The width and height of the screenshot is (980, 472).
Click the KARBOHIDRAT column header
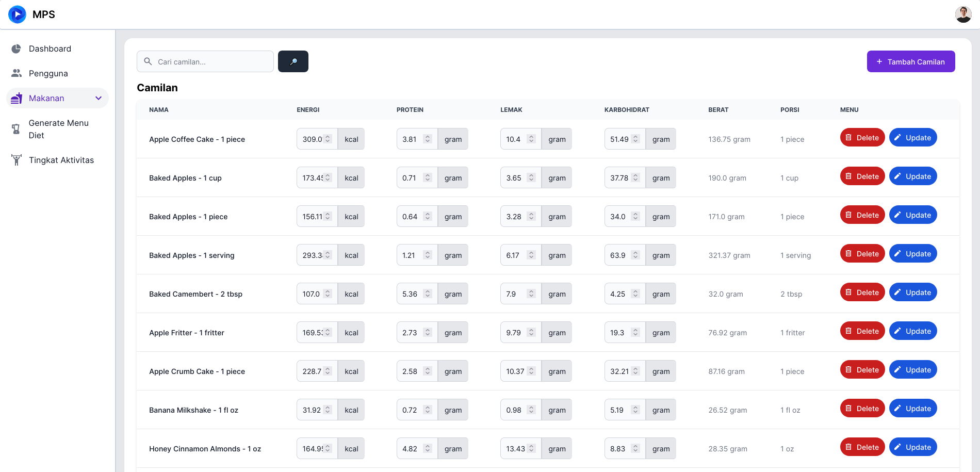tap(627, 110)
